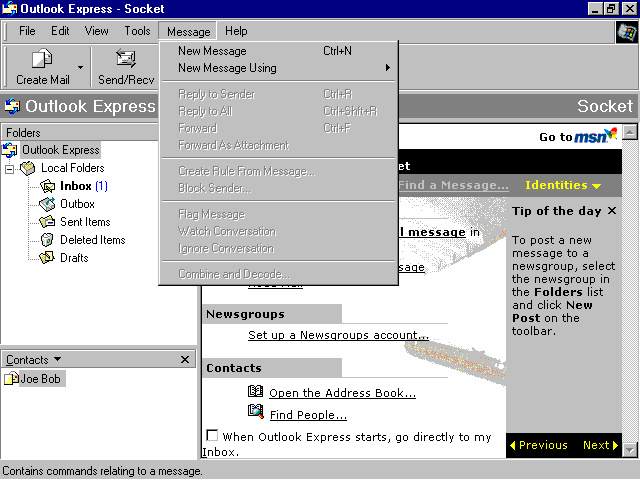This screenshot has height=480, width=640.
Task: Open the File menu
Action: (27, 31)
